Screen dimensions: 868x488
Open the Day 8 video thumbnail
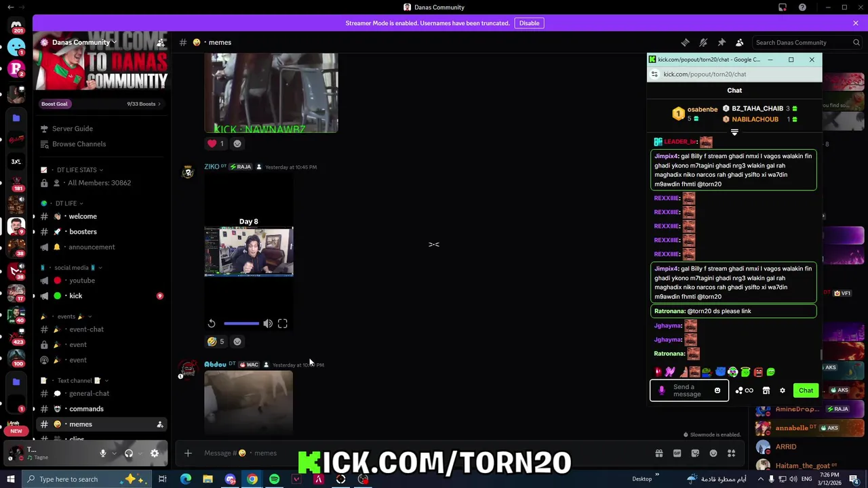249,252
